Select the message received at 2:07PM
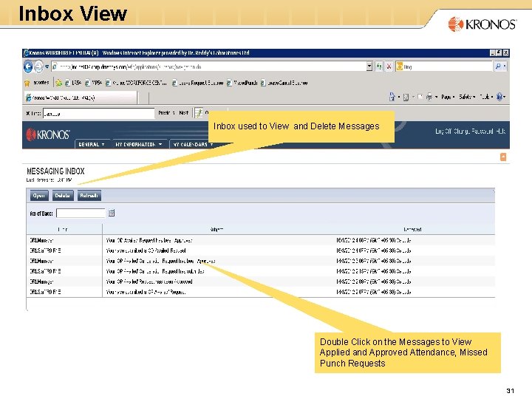This screenshot has width=532, height=399. point(261,292)
